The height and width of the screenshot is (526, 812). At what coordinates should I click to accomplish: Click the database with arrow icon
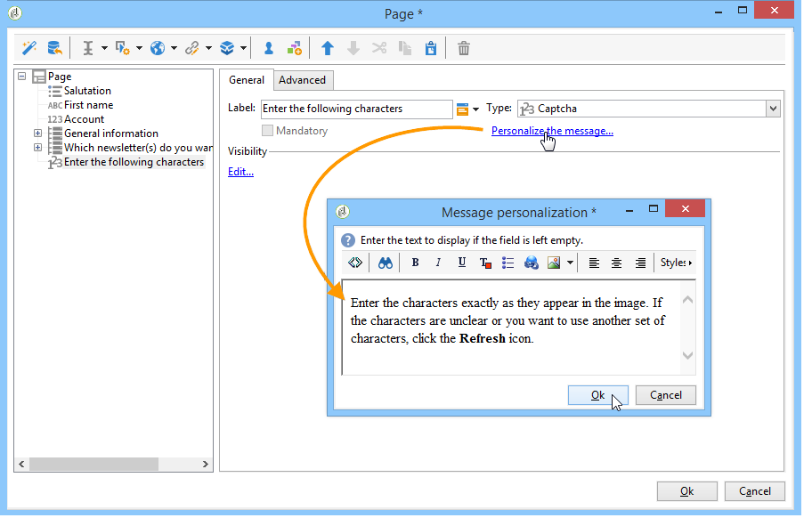point(54,48)
